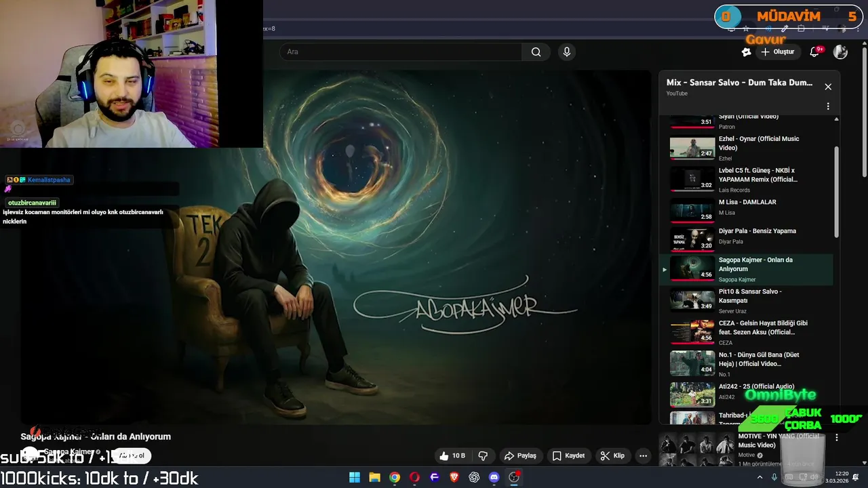This screenshot has height=488, width=868.
Task: Open ChatGPT app from the taskbar
Action: pyautogui.click(x=474, y=477)
